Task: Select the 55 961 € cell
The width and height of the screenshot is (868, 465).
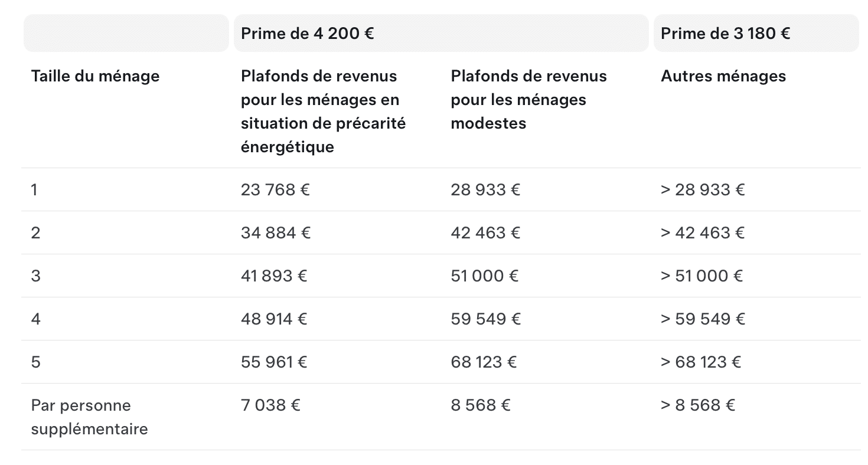Action: [274, 362]
